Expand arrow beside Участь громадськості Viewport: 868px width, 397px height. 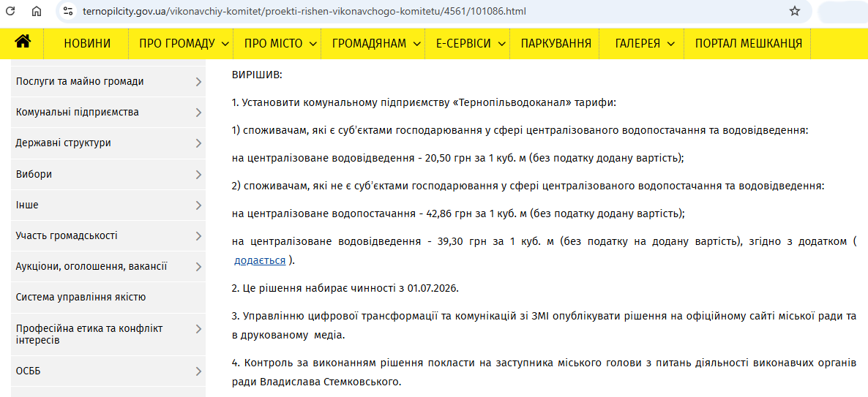click(199, 237)
